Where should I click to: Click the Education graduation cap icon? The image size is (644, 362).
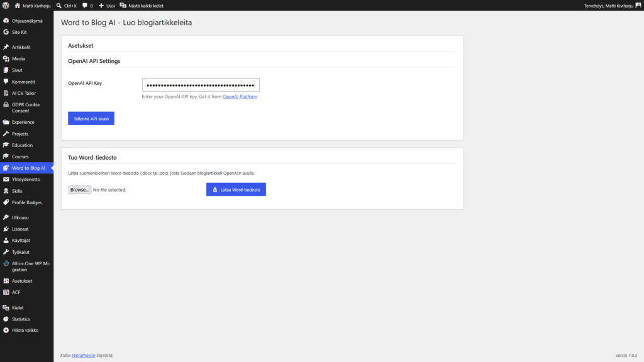point(6,145)
